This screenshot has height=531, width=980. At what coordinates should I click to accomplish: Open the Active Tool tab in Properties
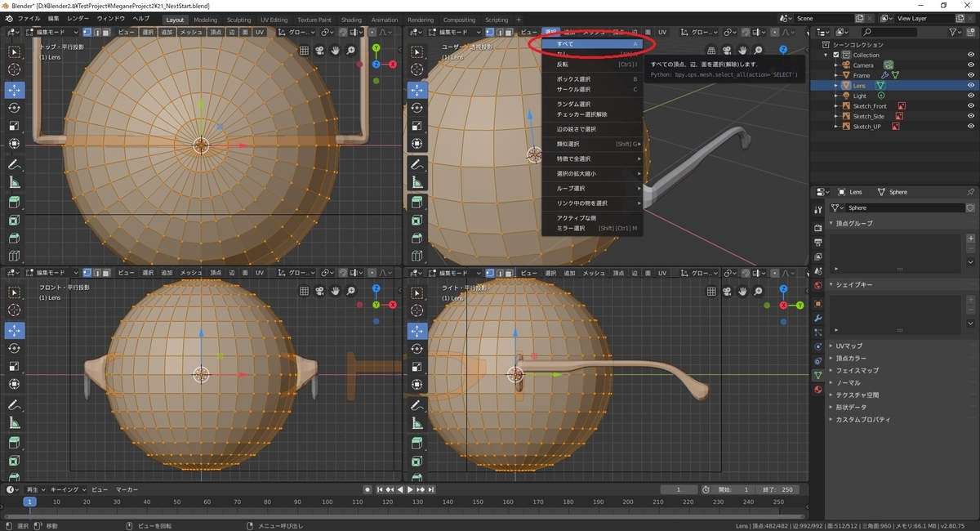tap(817, 208)
